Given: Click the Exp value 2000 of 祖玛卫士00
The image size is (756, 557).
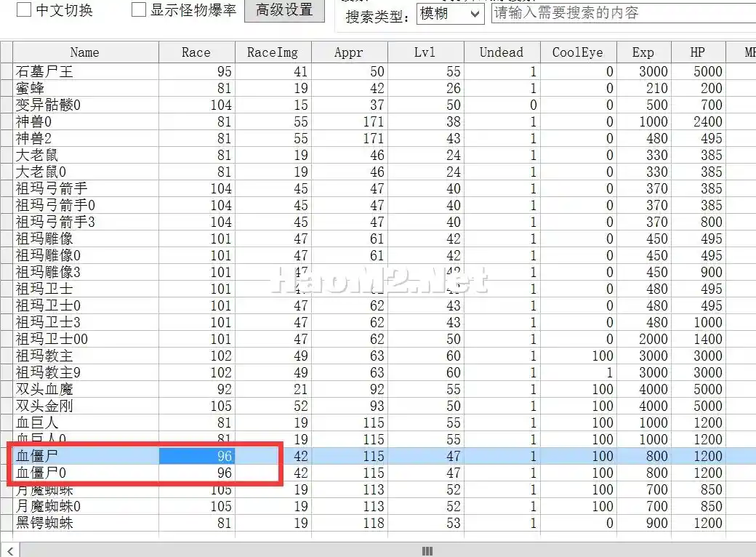Looking at the screenshot, I should (x=643, y=339).
